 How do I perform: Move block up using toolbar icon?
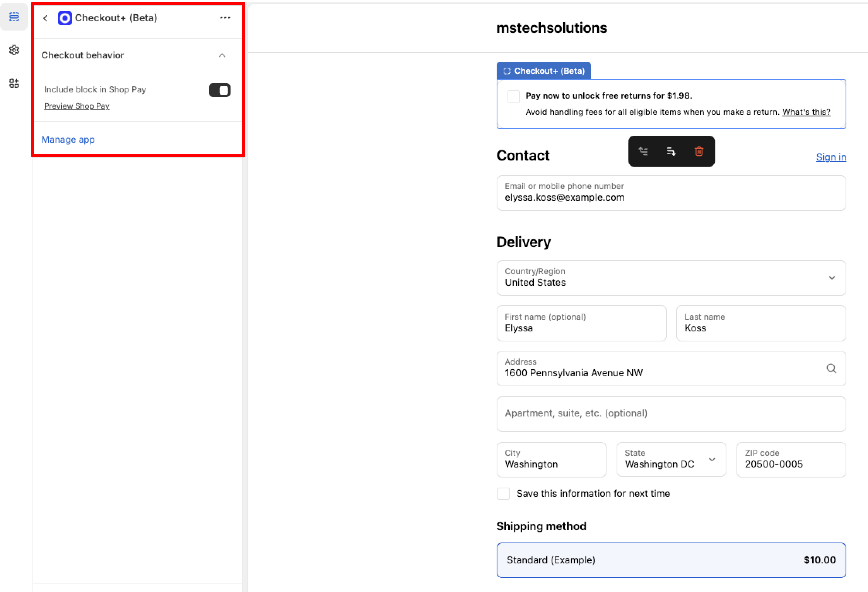(x=643, y=151)
